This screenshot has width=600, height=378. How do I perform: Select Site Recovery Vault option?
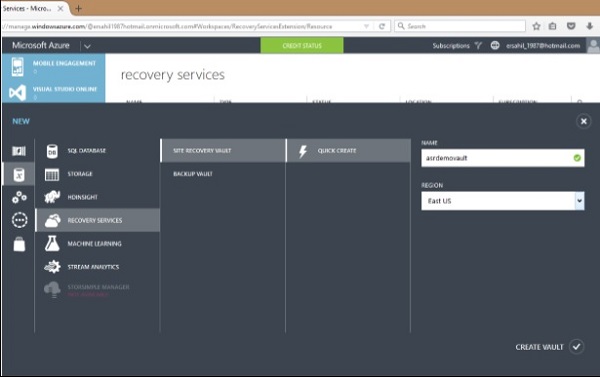coord(223,151)
